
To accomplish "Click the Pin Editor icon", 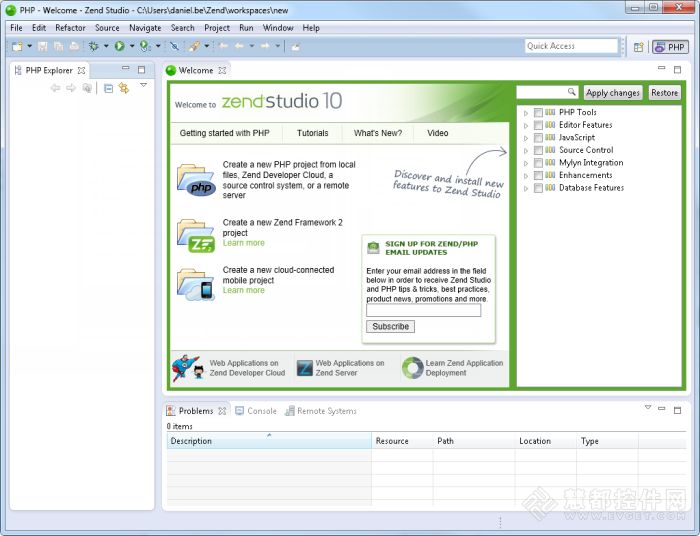I will click(x=295, y=46).
